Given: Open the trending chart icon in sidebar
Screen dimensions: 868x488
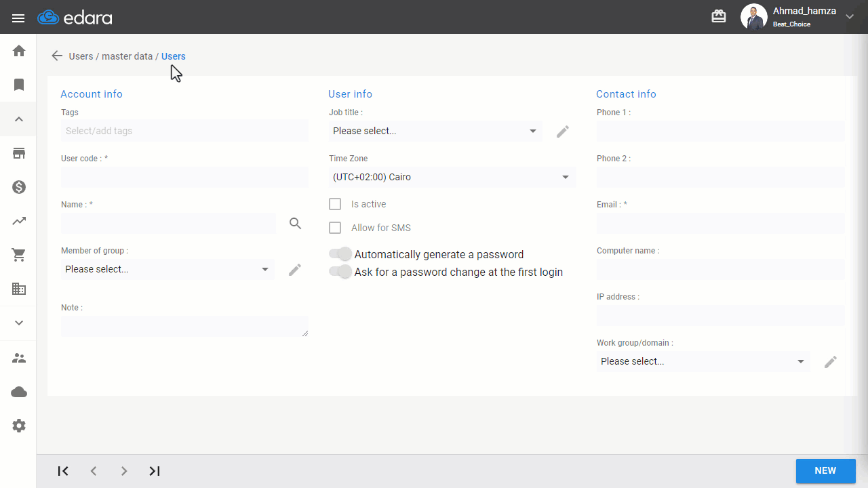Looking at the screenshot, I should point(19,221).
